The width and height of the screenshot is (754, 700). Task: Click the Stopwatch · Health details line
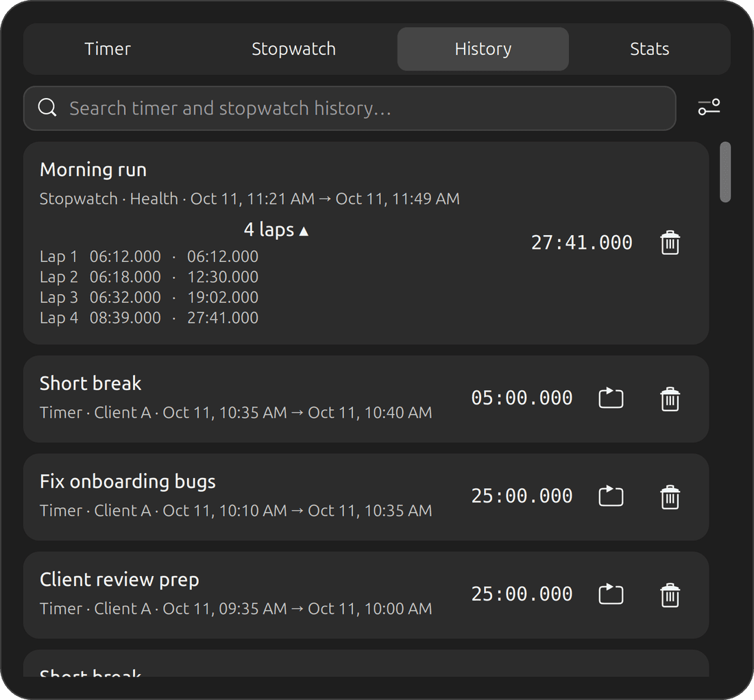click(250, 199)
